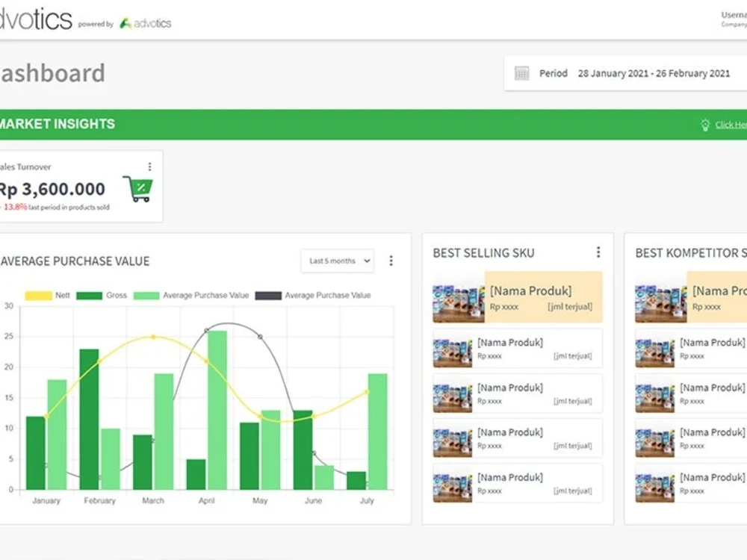This screenshot has height=560, width=747.
Task: Click the red 13,8% change indicator
Action: click(14, 207)
